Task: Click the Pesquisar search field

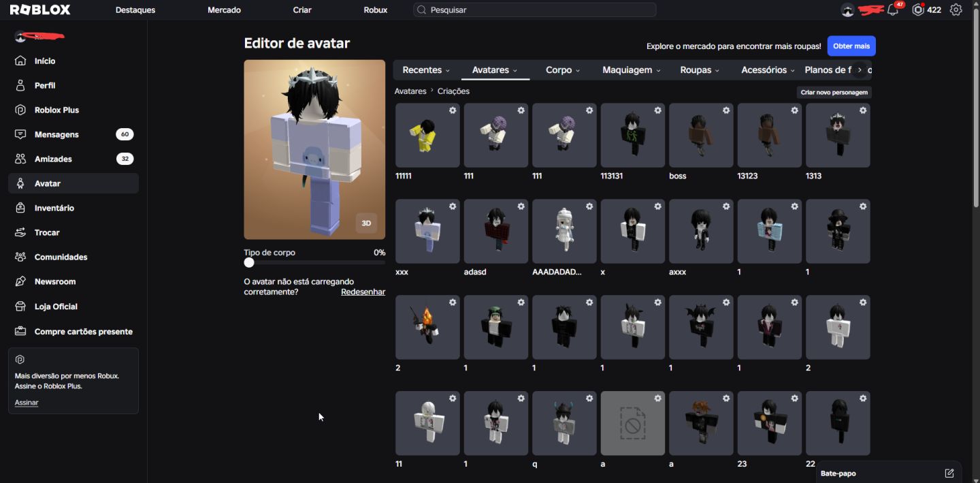Action: coord(534,10)
